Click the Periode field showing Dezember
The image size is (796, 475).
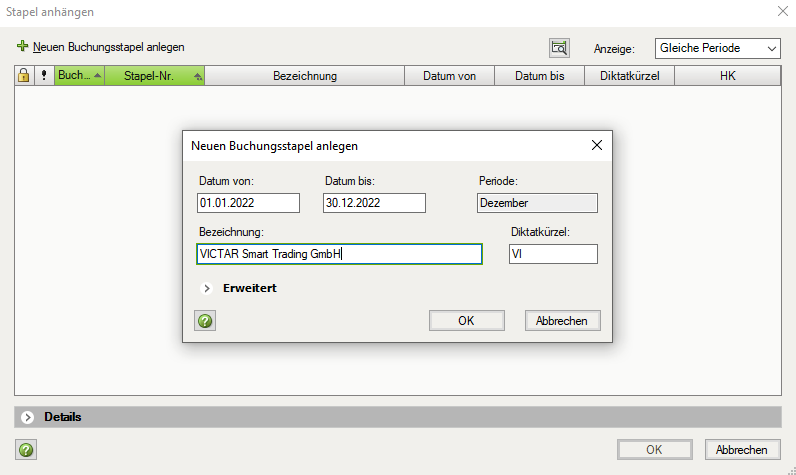click(x=537, y=203)
